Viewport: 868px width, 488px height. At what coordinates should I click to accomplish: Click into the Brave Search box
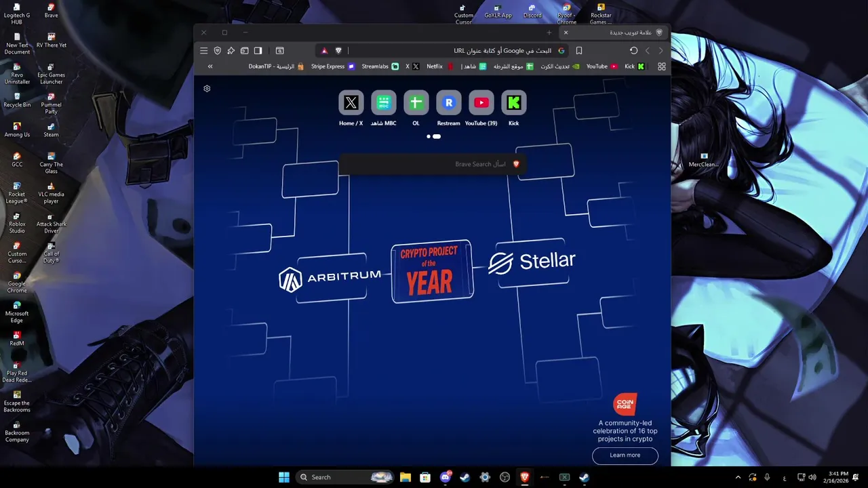pos(433,164)
